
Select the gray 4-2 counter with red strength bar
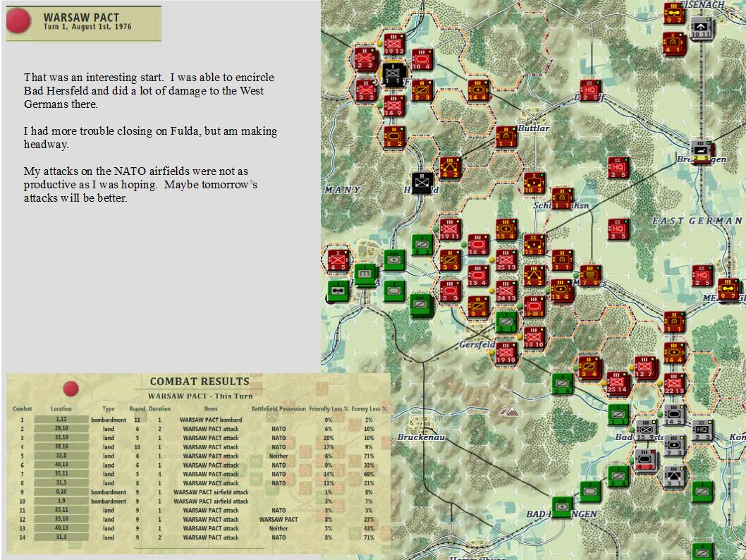[x=646, y=461]
